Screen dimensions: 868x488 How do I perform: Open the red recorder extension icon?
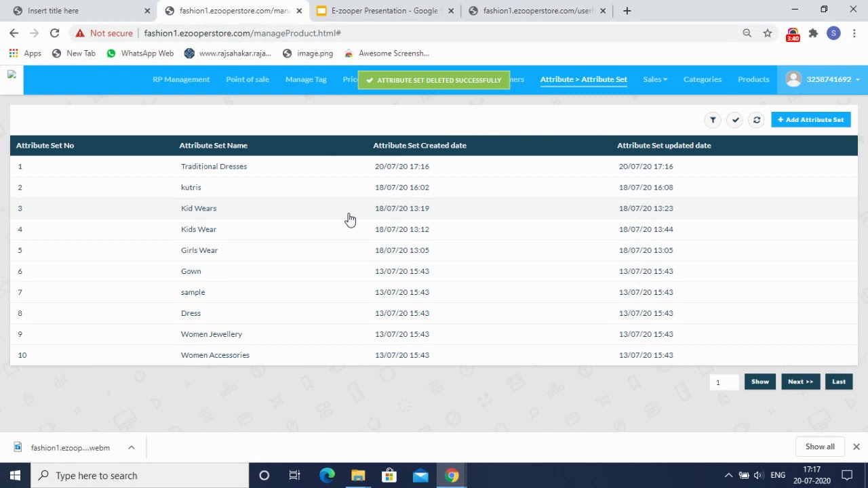[792, 34]
